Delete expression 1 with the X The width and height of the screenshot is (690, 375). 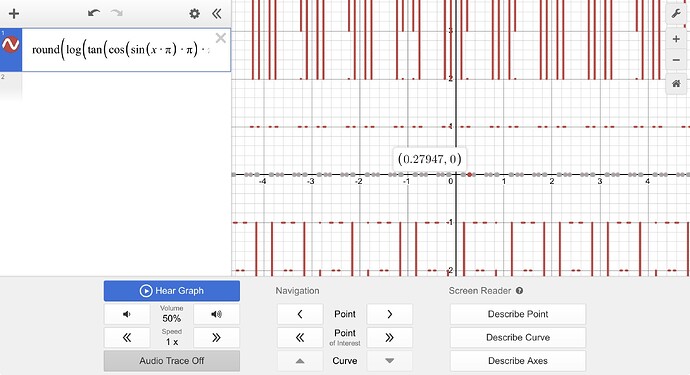point(220,38)
